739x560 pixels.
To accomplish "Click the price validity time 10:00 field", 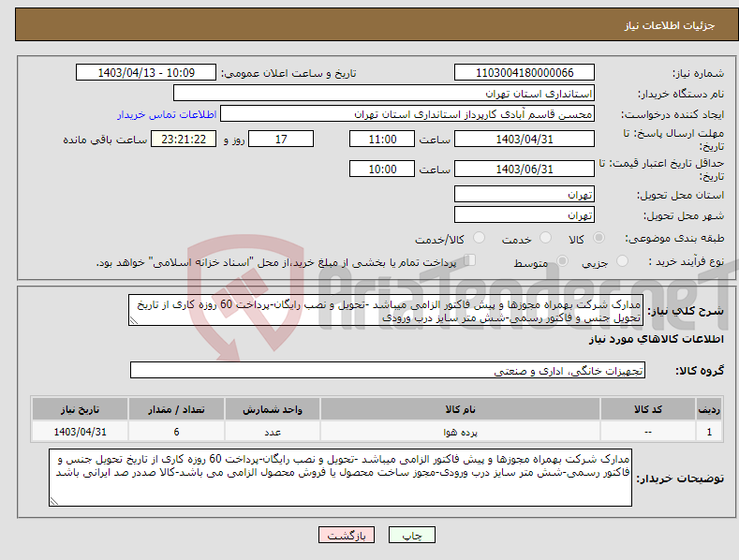I will 382,169.
